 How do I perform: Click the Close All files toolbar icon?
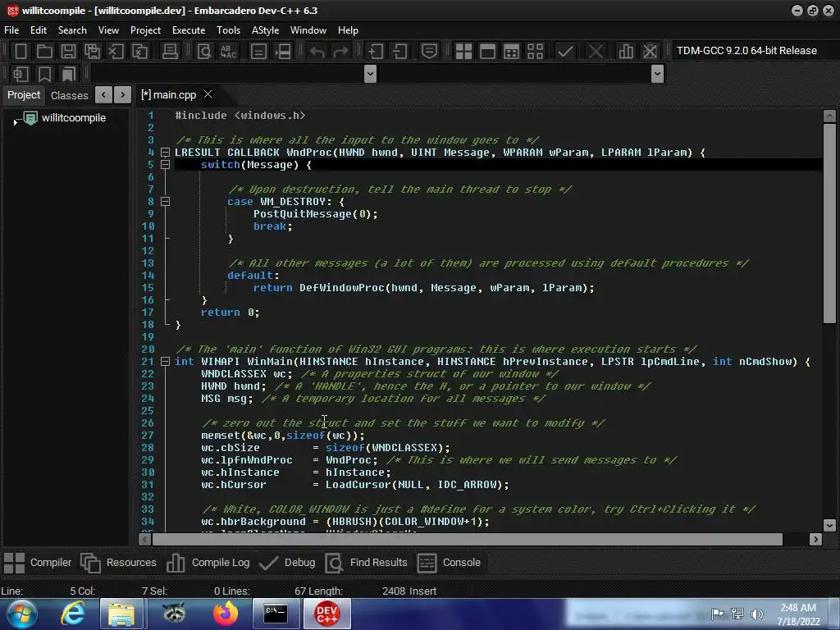pos(139,51)
